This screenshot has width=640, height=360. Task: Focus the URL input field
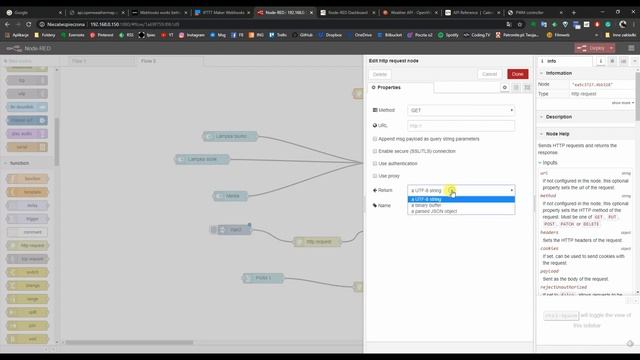point(461,126)
